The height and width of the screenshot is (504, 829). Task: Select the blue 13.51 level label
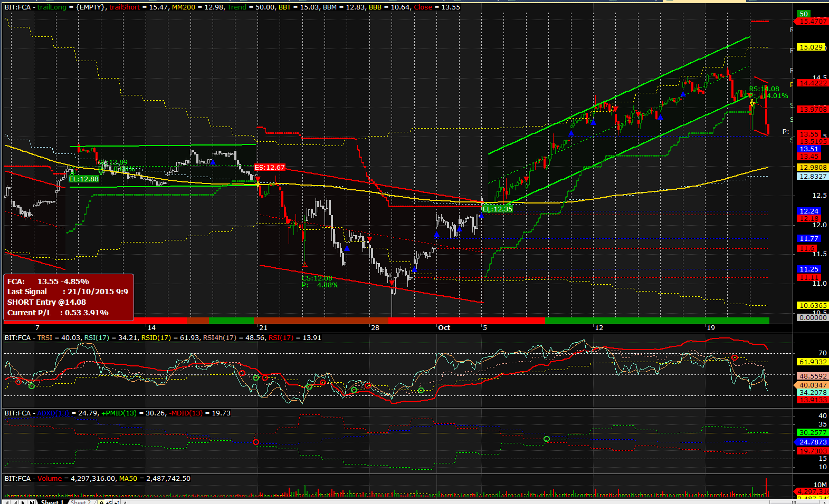(x=809, y=149)
